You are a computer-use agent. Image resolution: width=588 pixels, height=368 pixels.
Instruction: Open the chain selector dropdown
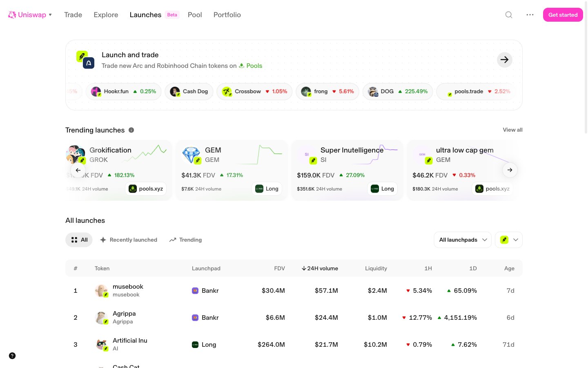point(509,240)
